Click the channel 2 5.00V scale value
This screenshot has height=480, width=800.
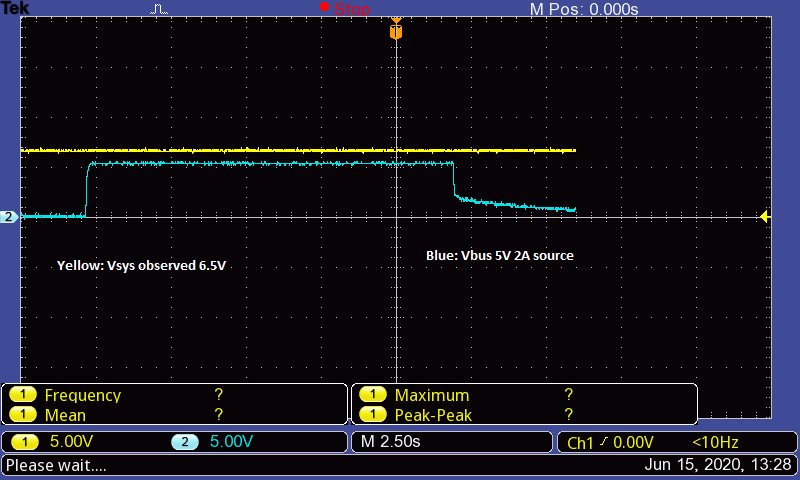(x=231, y=441)
